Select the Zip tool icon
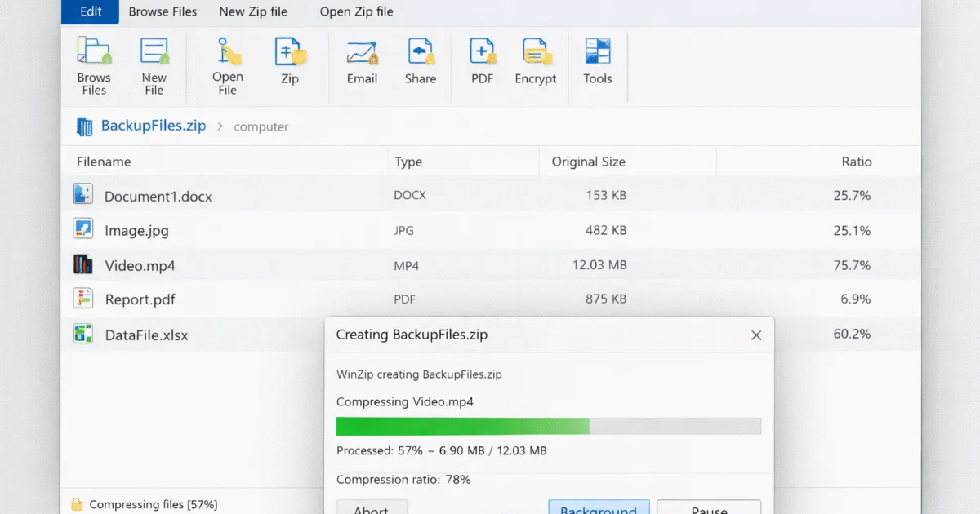Image resolution: width=980 pixels, height=514 pixels. click(x=290, y=51)
